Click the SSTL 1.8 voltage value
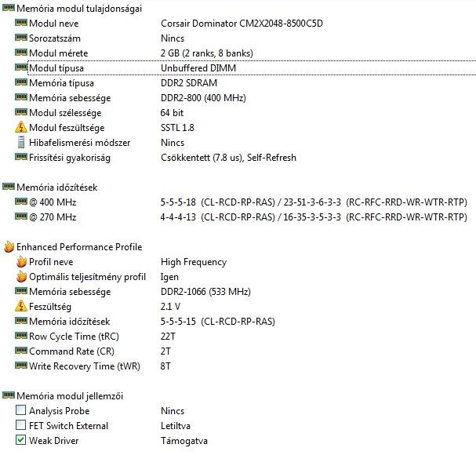 point(177,128)
